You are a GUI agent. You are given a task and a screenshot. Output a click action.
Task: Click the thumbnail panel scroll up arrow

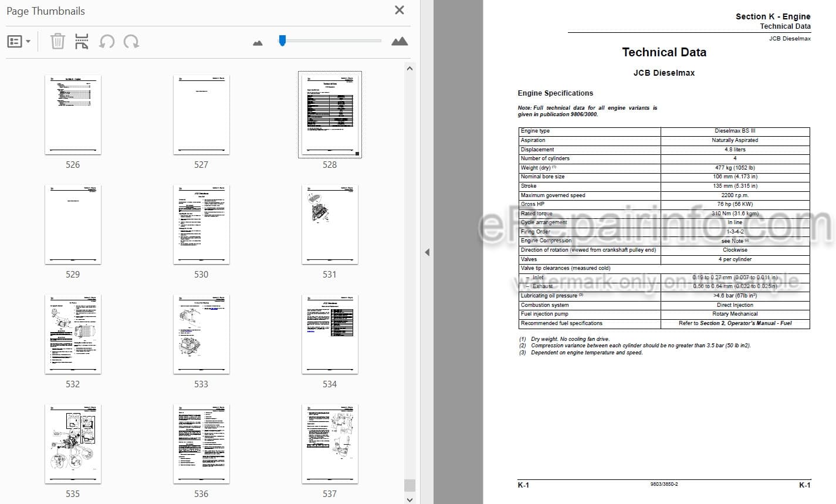click(x=409, y=69)
